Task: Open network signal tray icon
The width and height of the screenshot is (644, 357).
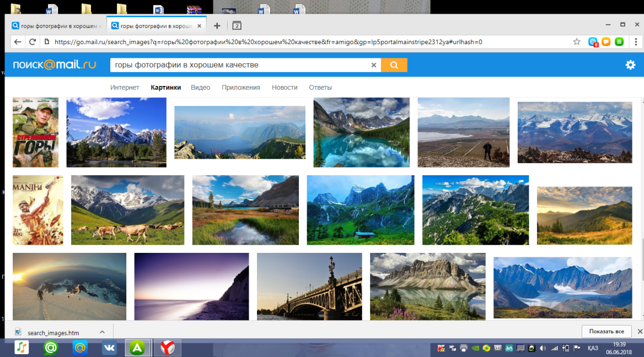Action: point(555,348)
